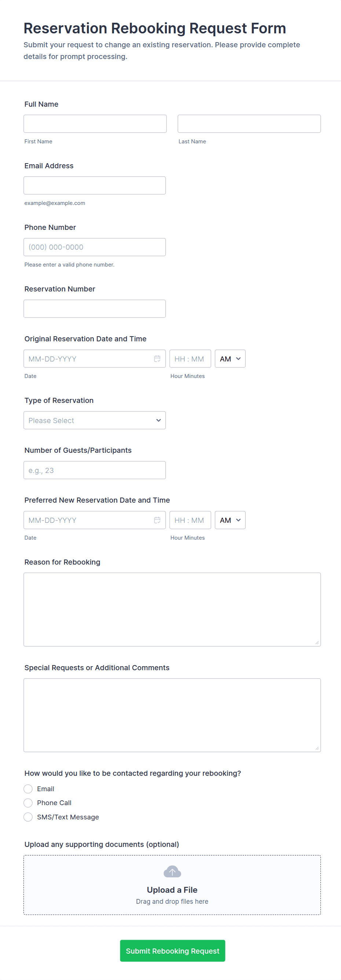Open the Type of Reservation dropdown
The height and width of the screenshot is (980, 341).
click(94, 421)
